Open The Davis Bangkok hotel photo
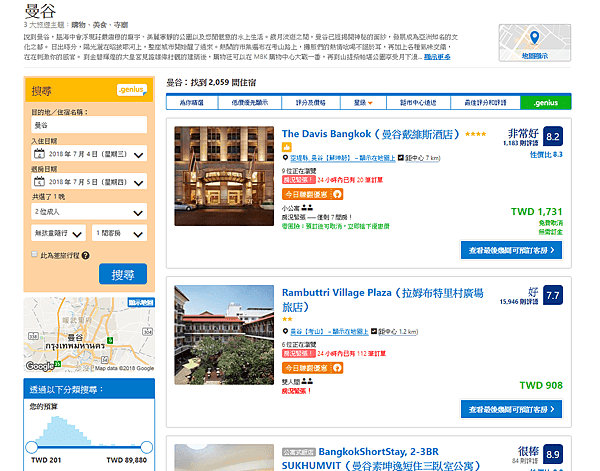Image resolution: width=600 pixels, height=471 pixels. coord(224,176)
